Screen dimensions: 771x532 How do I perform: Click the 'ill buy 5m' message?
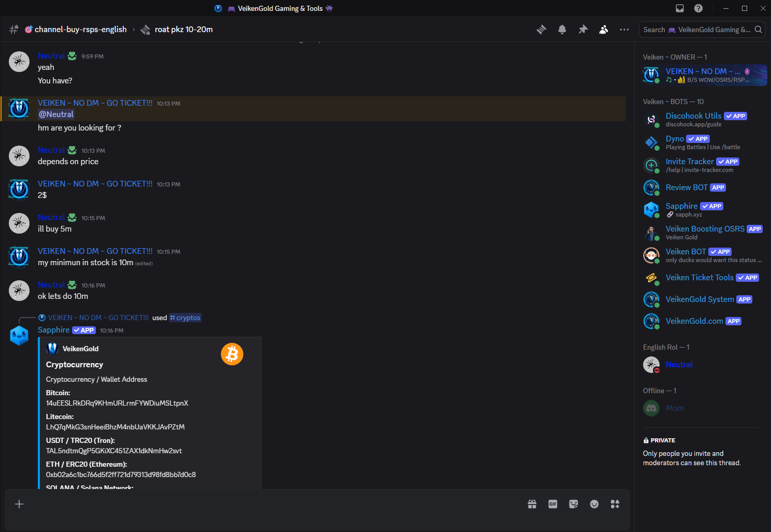click(x=54, y=229)
